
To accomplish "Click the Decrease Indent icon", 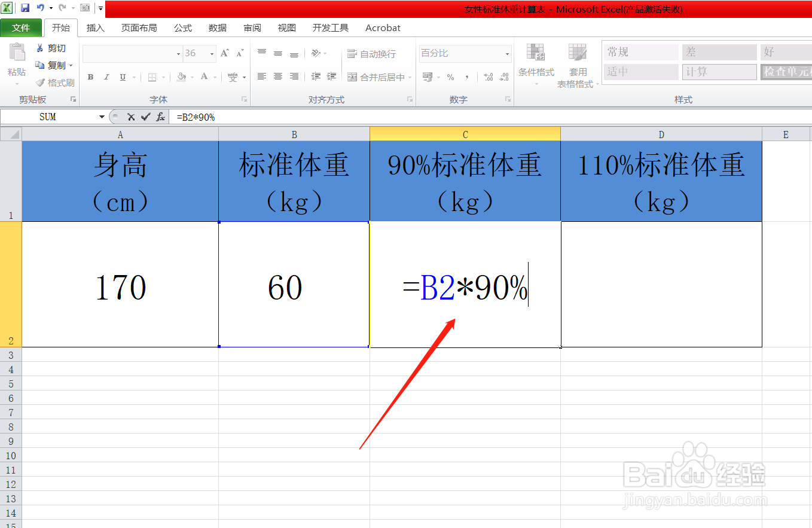I will click(316, 77).
